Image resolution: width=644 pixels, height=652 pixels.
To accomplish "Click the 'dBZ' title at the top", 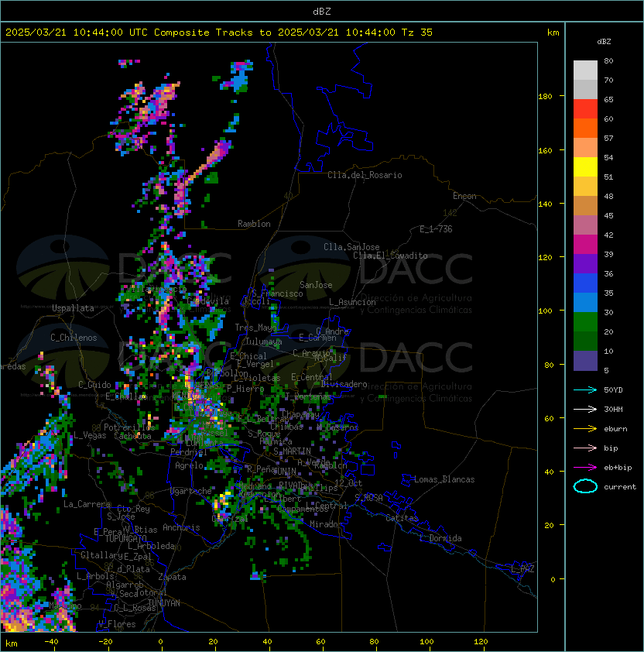I will coord(322,12).
